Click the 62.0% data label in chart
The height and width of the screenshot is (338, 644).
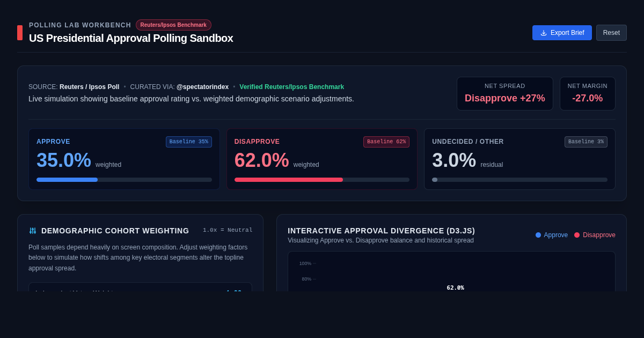pos(455,288)
